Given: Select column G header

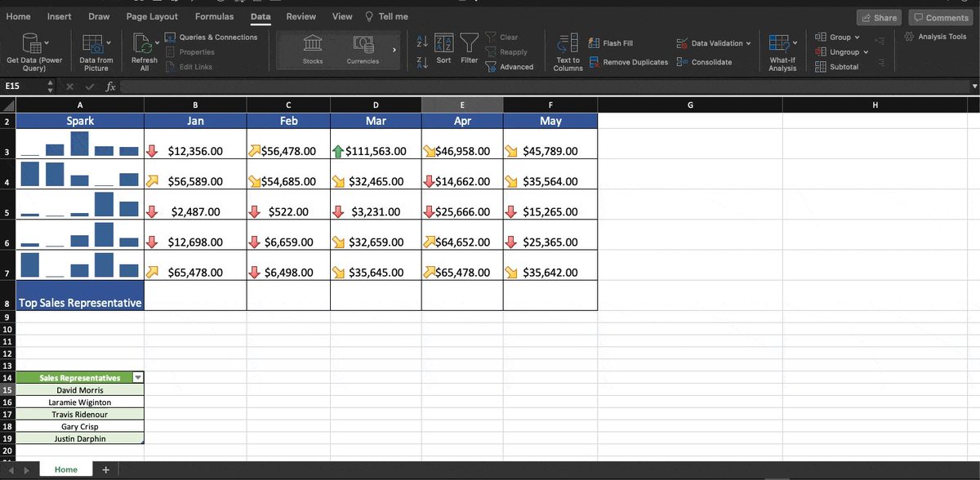Looking at the screenshot, I should tap(690, 104).
